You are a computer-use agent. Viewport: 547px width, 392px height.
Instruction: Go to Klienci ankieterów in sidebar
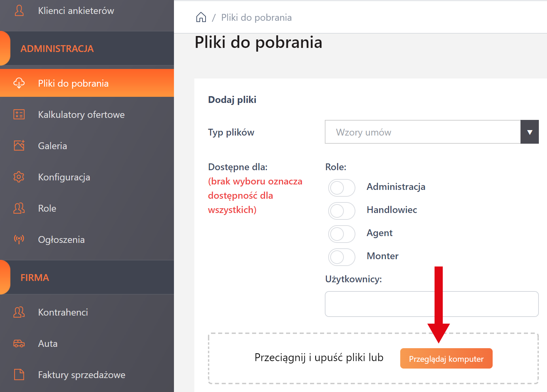tap(76, 11)
